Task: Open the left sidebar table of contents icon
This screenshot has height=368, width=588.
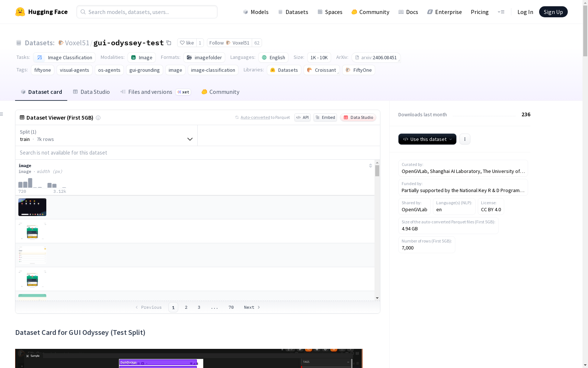Action: click(x=2, y=114)
